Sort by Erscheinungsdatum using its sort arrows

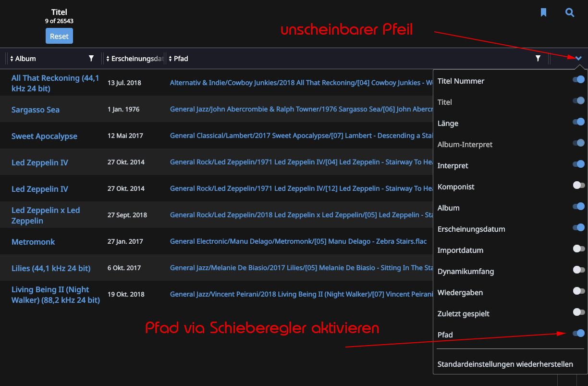108,59
